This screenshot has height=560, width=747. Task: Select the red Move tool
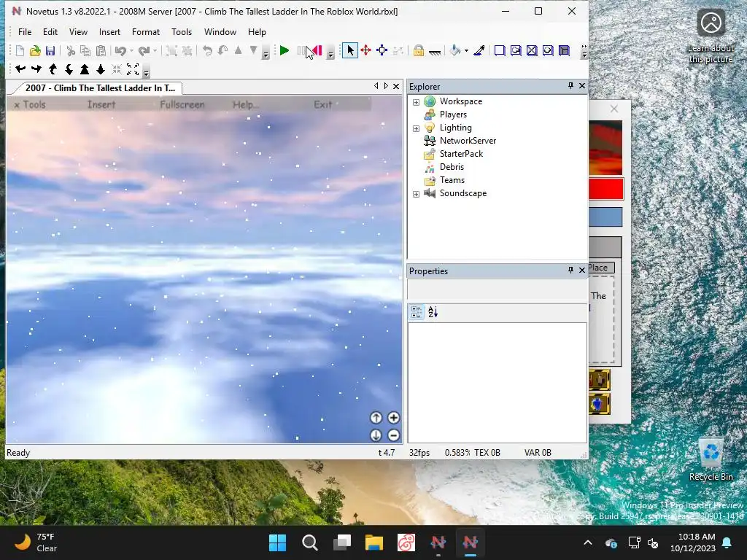pos(366,50)
